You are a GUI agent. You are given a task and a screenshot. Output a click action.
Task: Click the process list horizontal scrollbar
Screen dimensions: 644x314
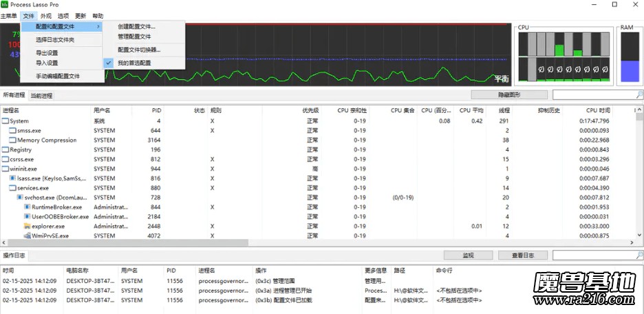(x=275, y=243)
